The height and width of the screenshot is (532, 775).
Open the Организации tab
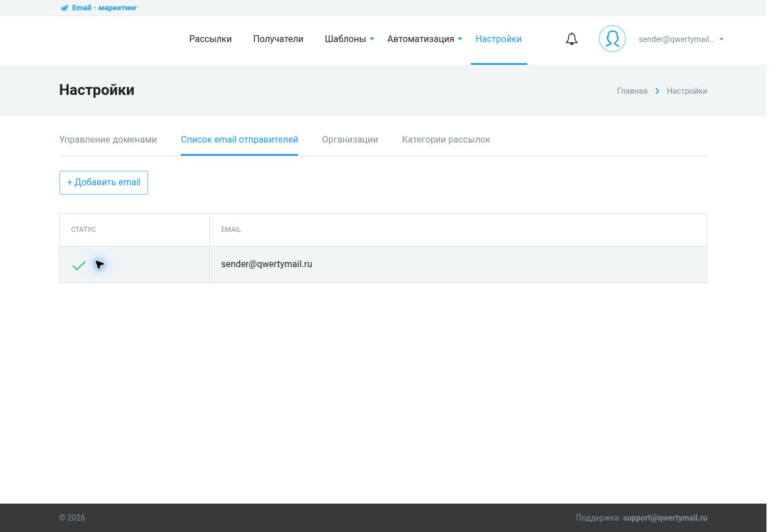tap(350, 140)
